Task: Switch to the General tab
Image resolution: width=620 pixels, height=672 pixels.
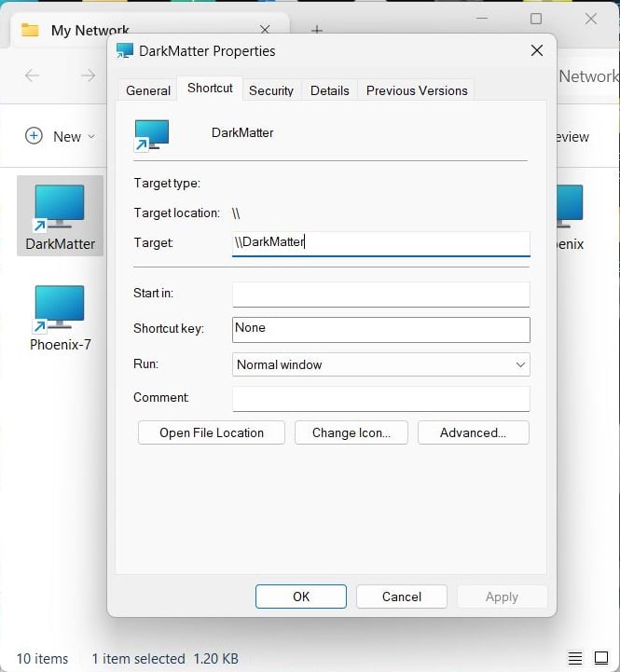Action: pos(148,90)
